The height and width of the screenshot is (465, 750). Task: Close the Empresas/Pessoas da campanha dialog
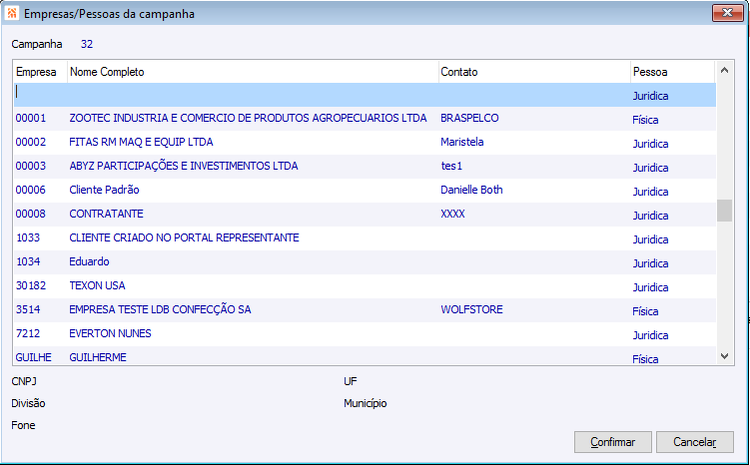point(728,13)
